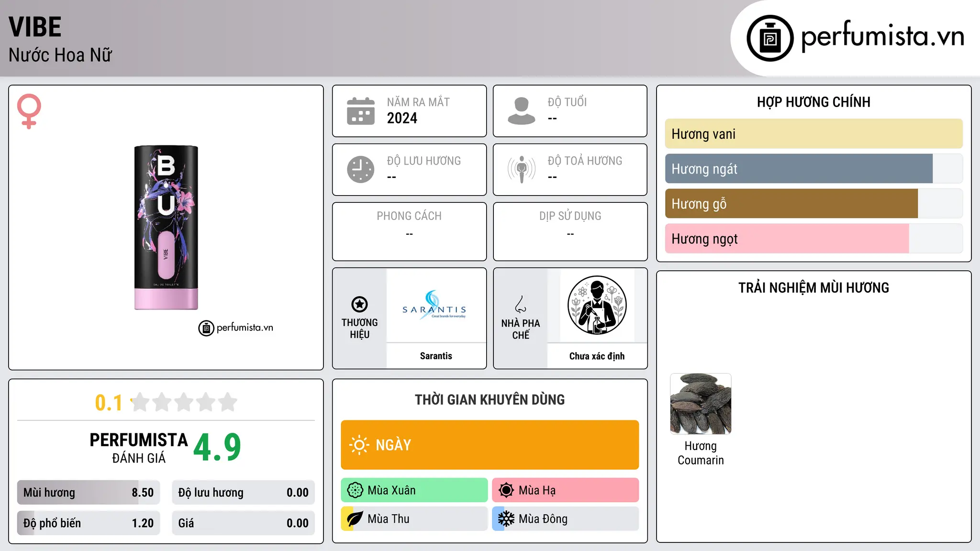Select the Mùa Đông season bar
Screen dimensions: 980x551
coord(566,519)
